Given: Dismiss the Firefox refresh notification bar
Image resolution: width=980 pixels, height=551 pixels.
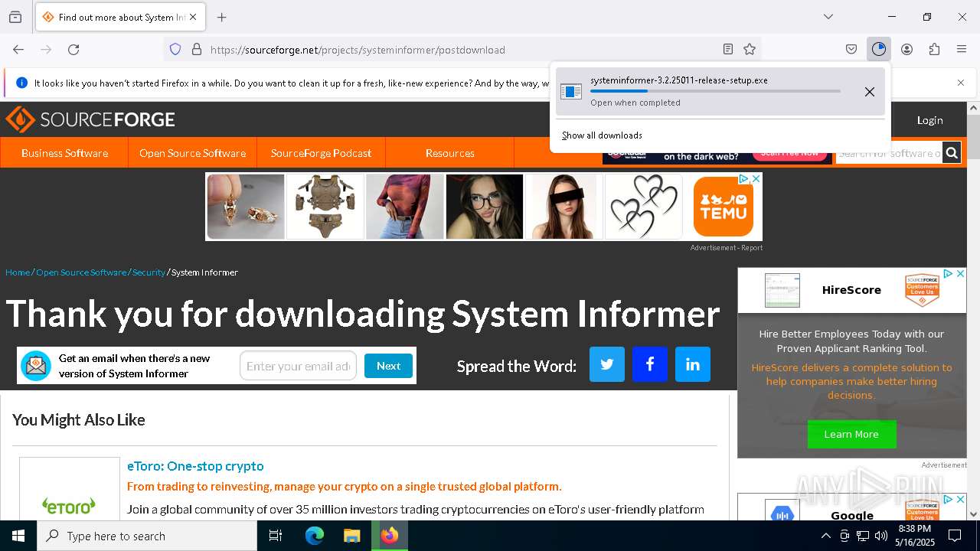Looking at the screenshot, I should (961, 83).
